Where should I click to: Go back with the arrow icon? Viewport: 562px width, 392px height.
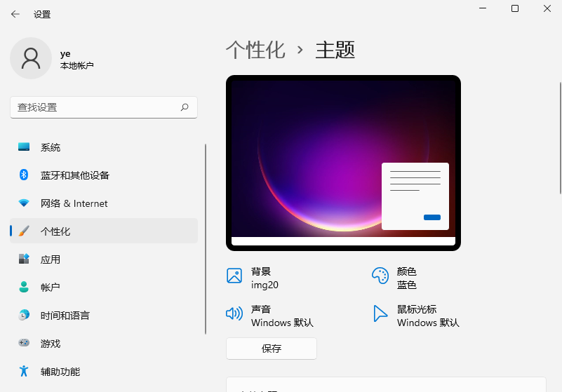pyautogui.click(x=15, y=14)
